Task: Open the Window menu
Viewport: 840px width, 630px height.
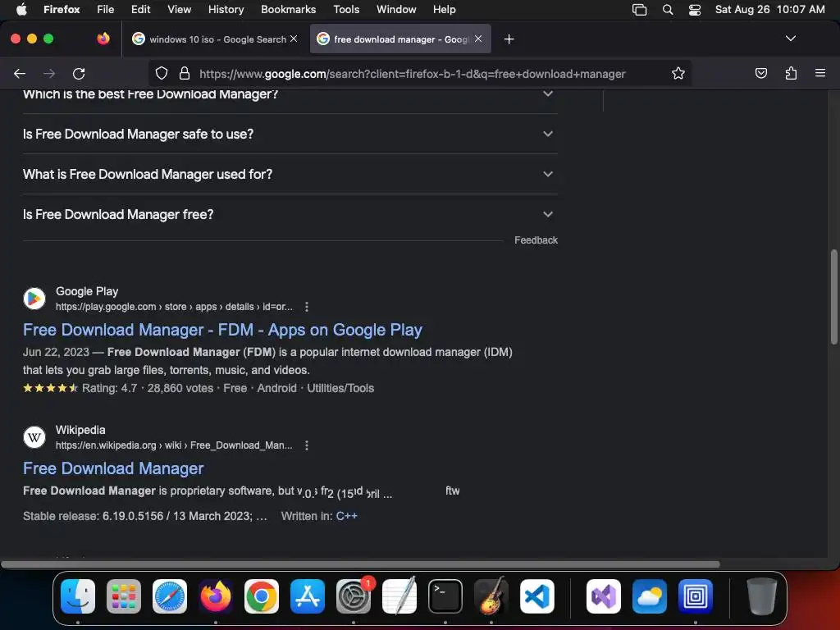Action: [x=396, y=10]
